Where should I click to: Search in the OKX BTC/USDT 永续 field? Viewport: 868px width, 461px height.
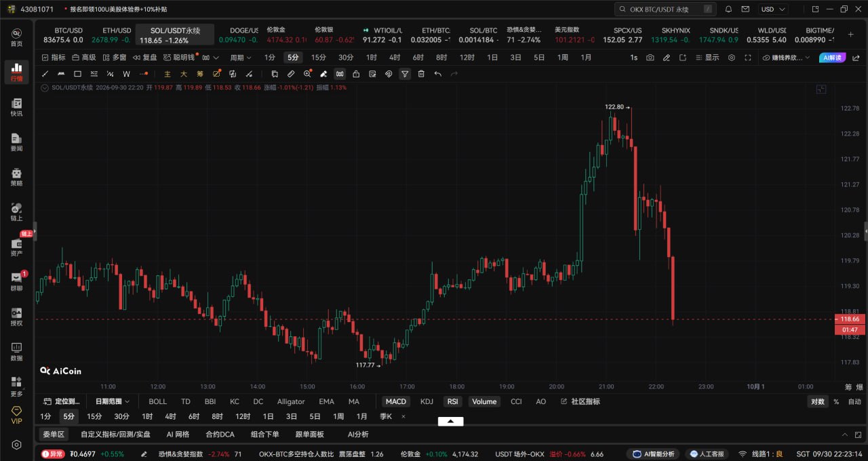coord(665,9)
